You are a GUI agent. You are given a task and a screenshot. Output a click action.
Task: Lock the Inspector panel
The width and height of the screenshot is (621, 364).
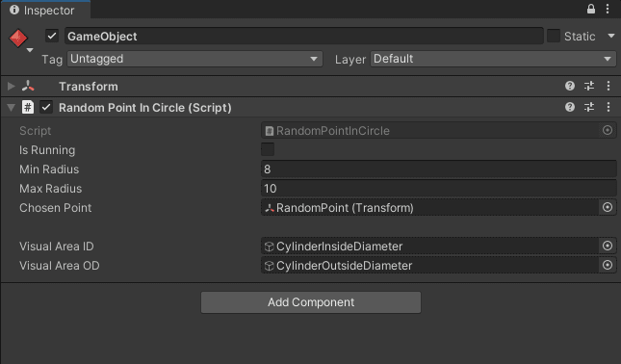click(x=590, y=9)
